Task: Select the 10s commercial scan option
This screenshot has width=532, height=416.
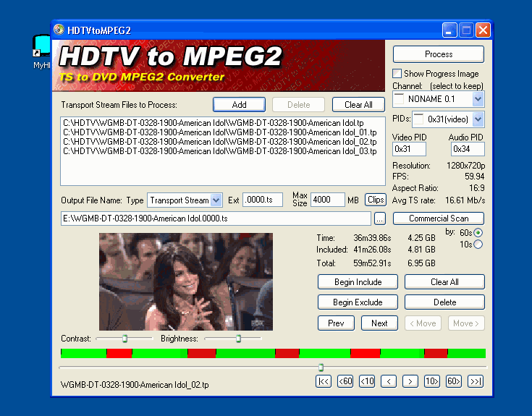Action: point(478,244)
